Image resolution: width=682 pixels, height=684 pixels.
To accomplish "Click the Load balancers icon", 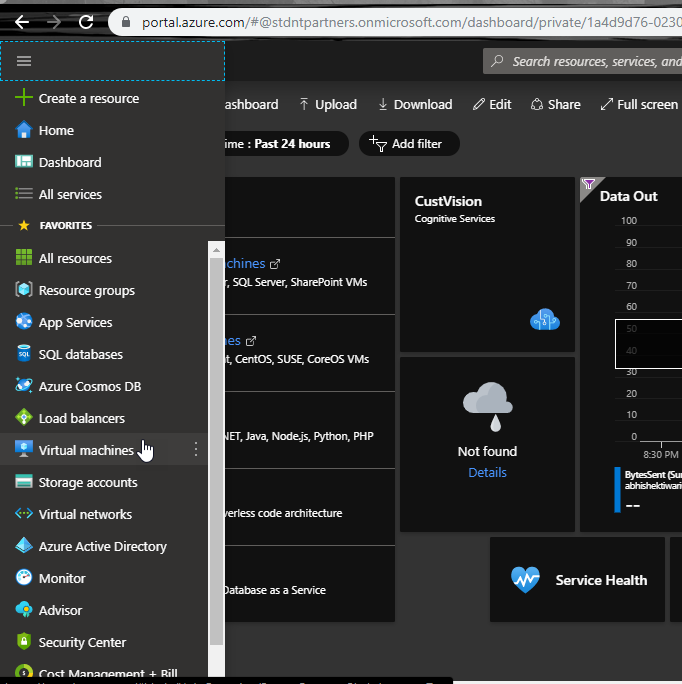I will [24, 418].
